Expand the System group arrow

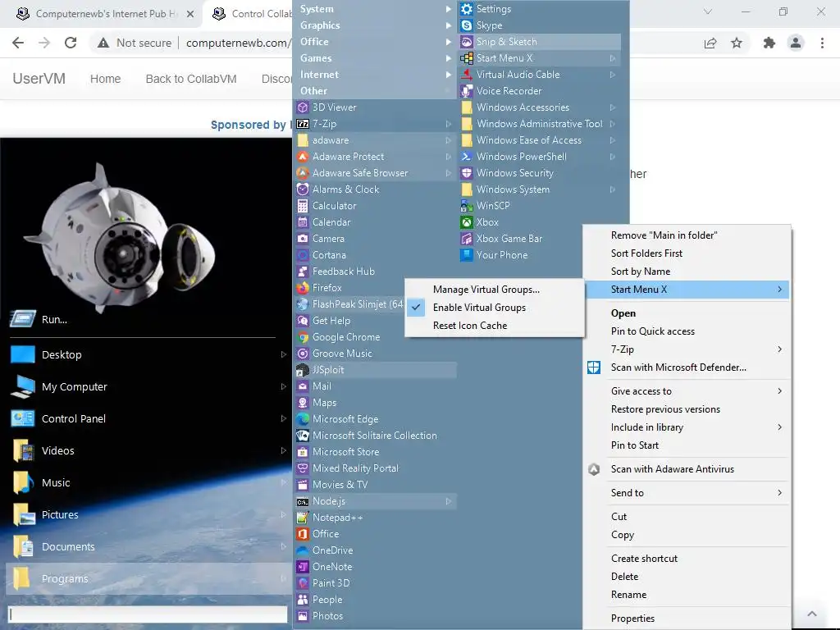coord(449,9)
